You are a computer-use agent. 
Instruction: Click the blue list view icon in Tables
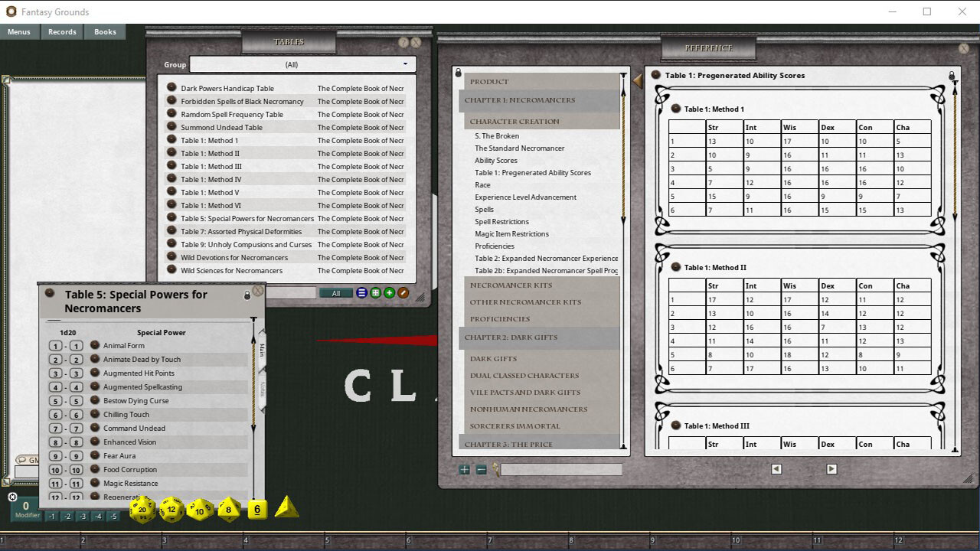point(362,293)
